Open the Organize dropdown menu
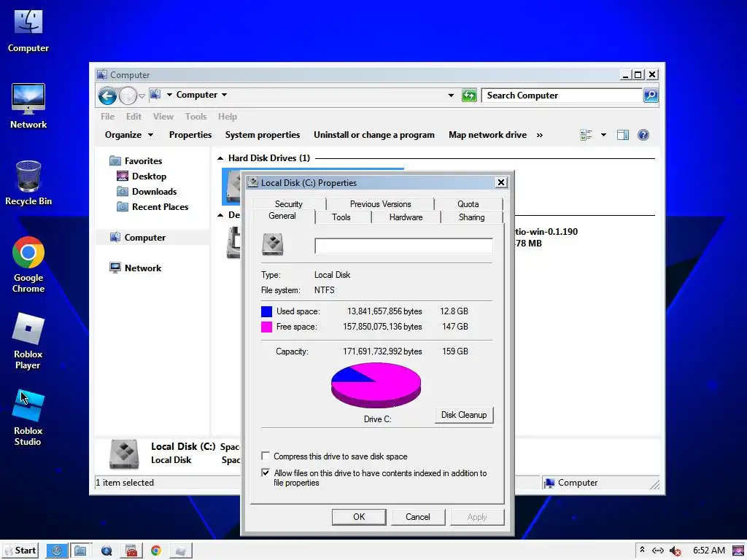 pos(128,135)
